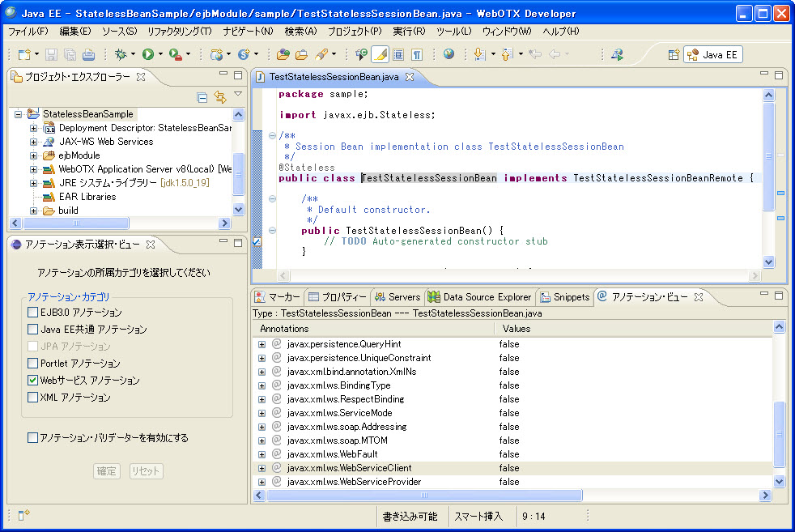Expand javax.xml.ws.WebServiceClient annotation row
The image size is (795, 532).
(x=262, y=468)
